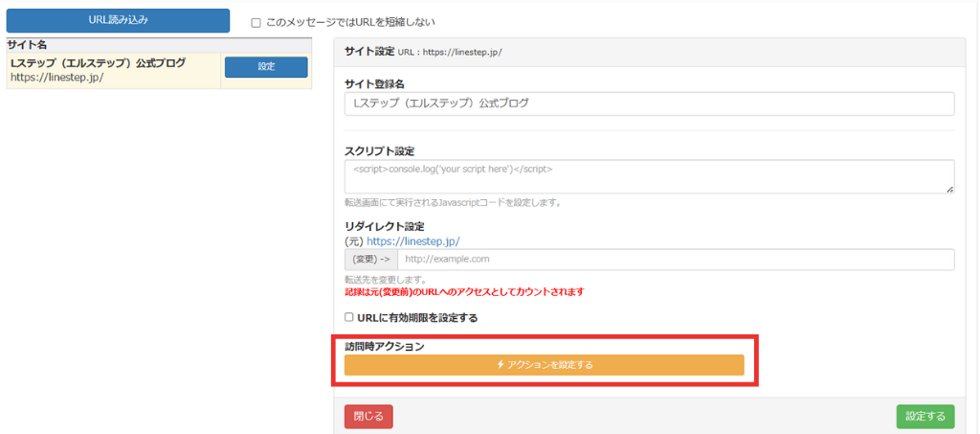Image resolution: width=980 pixels, height=434 pixels.
Task: Click the (変更) -> prefix label
Action: 370,260
